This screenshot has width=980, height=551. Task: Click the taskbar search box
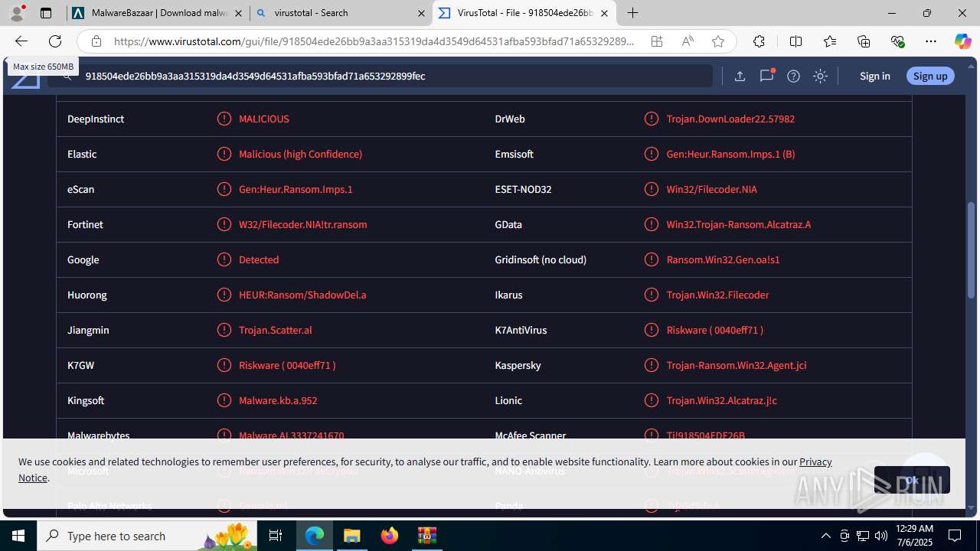[148, 536]
